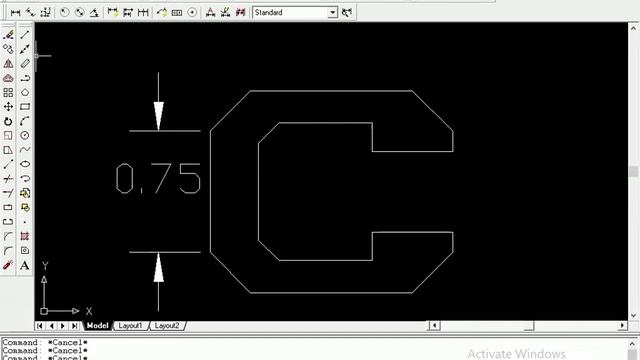The image size is (640, 360).
Task: Switch to the Layout2 tab
Action: [x=167, y=326]
